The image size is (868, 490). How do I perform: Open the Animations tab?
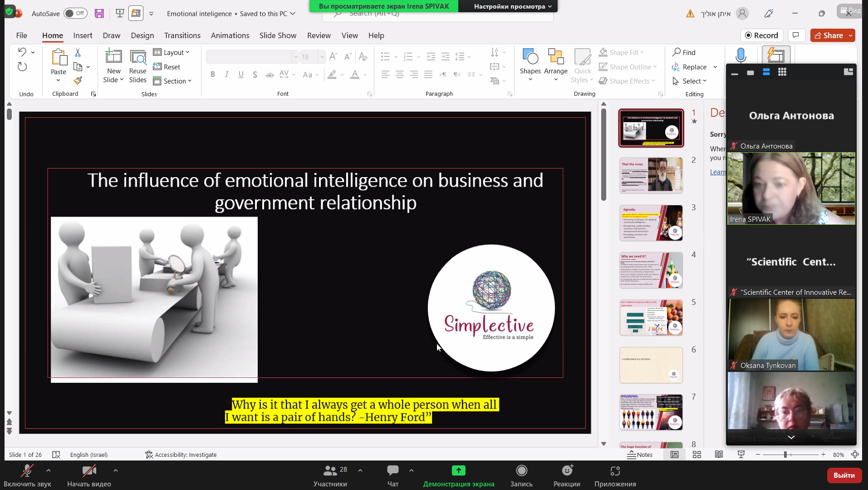230,35
